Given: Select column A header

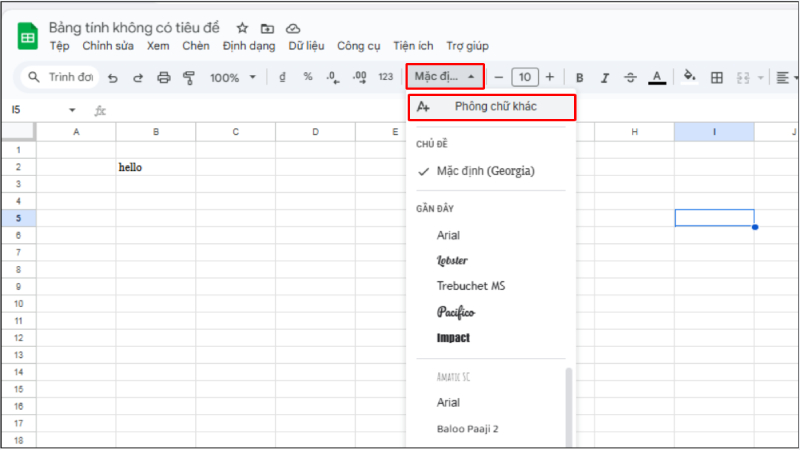Looking at the screenshot, I should 76,132.
